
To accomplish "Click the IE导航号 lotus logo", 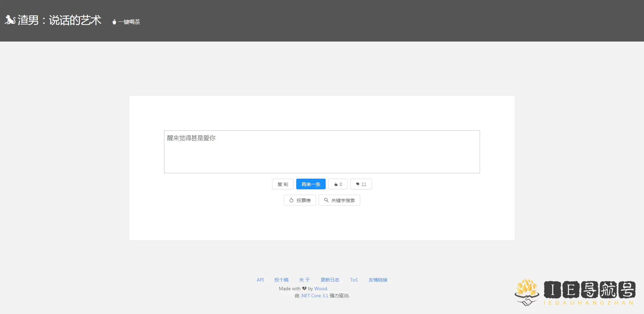I will click(527, 292).
